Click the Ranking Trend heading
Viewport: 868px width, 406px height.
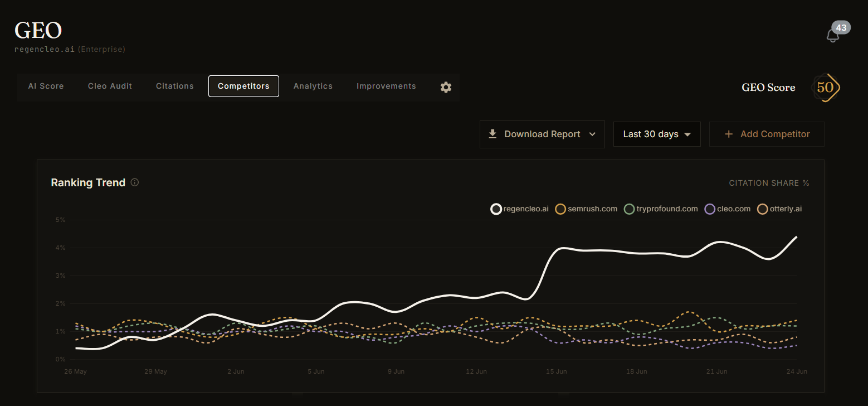tap(88, 183)
